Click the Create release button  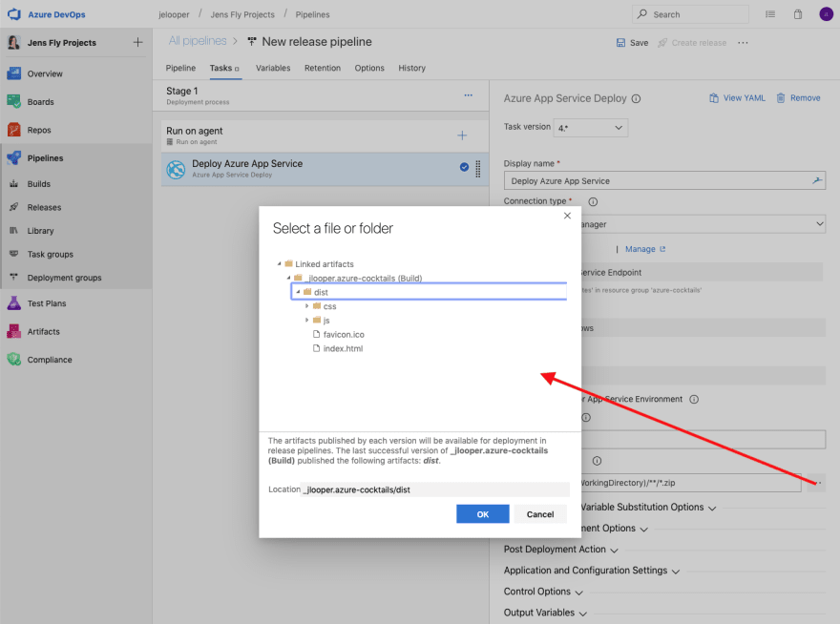coord(692,43)
